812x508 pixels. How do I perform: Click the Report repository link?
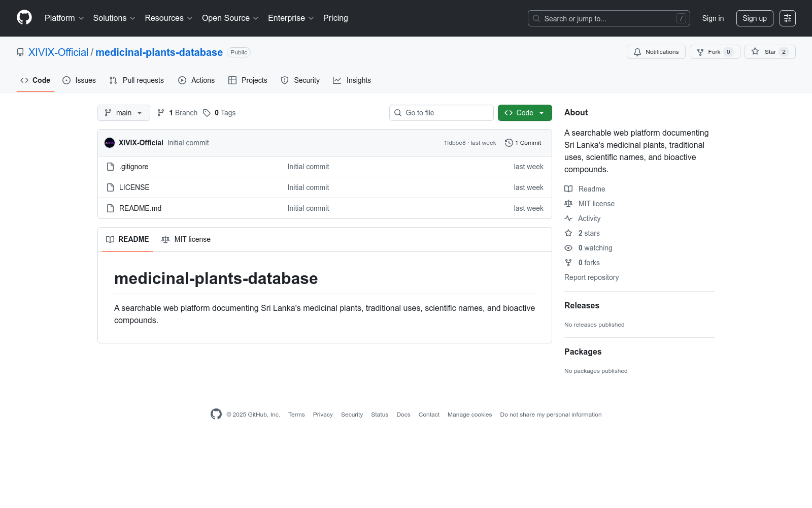[592, 277]
